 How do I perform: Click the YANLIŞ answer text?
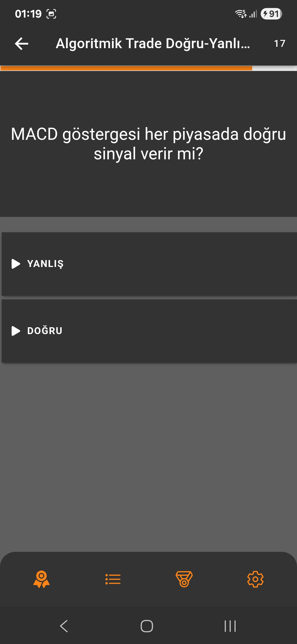[x=45, y=264]
